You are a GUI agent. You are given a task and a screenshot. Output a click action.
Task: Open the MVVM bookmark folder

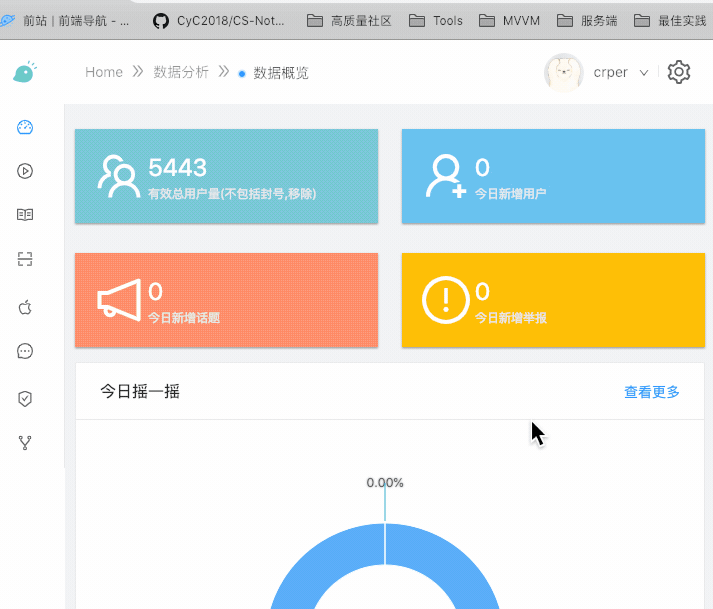509,21
